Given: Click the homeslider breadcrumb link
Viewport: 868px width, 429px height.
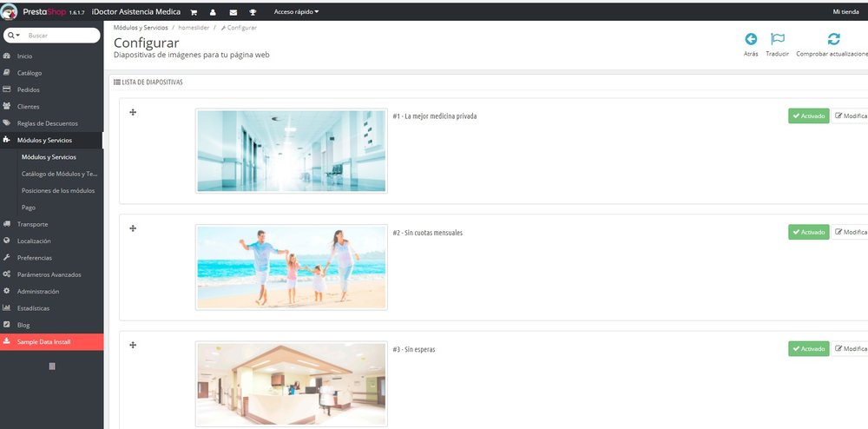Looking at the screenshot, I should (194, 27).
